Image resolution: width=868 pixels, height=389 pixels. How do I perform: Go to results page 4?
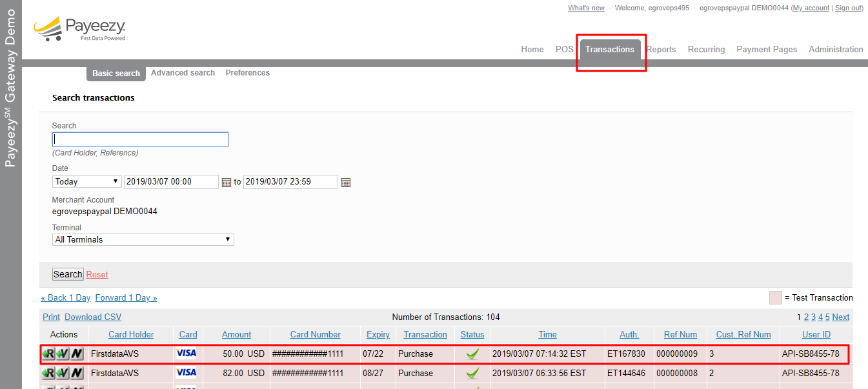820,317
